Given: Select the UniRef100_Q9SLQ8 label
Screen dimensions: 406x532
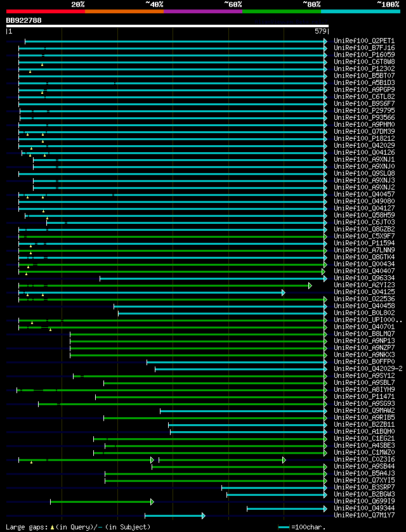Looking at the screenshot, I should coord(364,173).
